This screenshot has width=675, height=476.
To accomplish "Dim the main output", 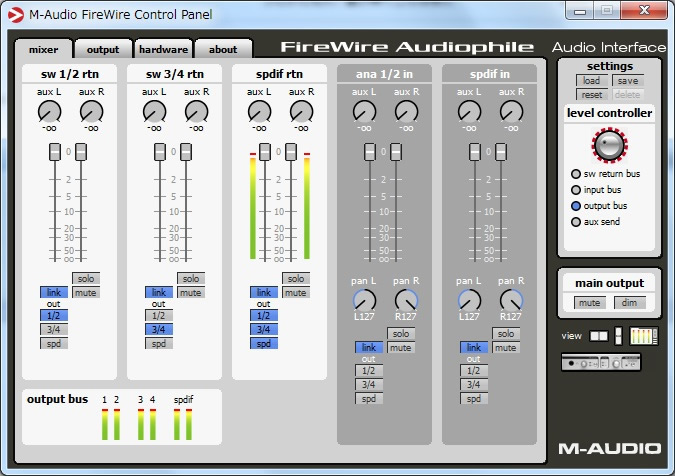I will tap(629, 303).
